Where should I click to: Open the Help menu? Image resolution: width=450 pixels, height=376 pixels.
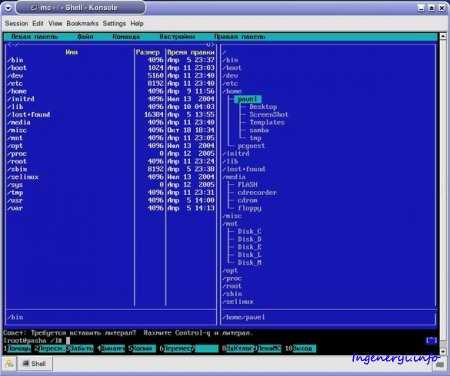[137, 23]
